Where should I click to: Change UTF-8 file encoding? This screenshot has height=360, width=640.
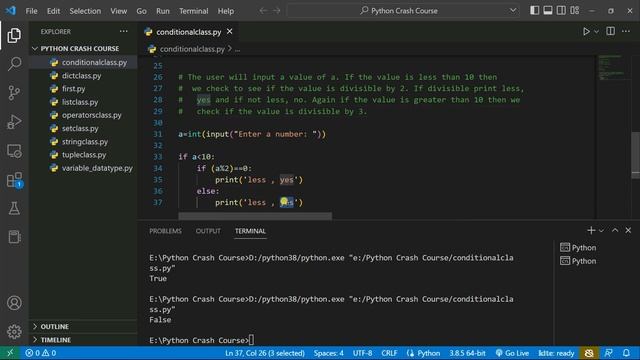(x=362, y=353)
